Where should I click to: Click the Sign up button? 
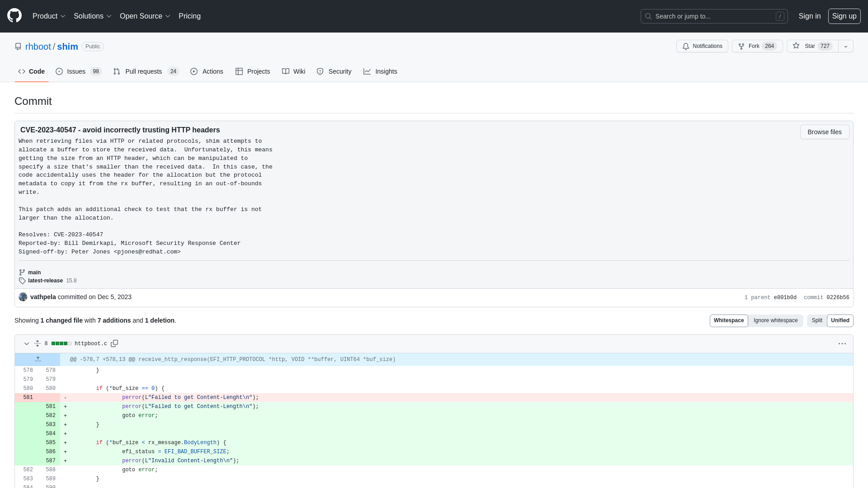[x=844, y=16]
